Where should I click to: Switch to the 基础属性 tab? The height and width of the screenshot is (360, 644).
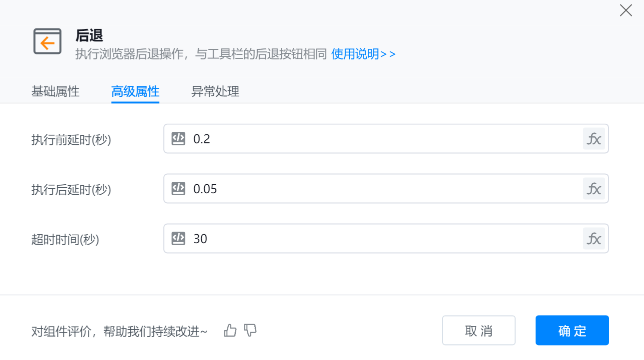[x=55, y=92]
